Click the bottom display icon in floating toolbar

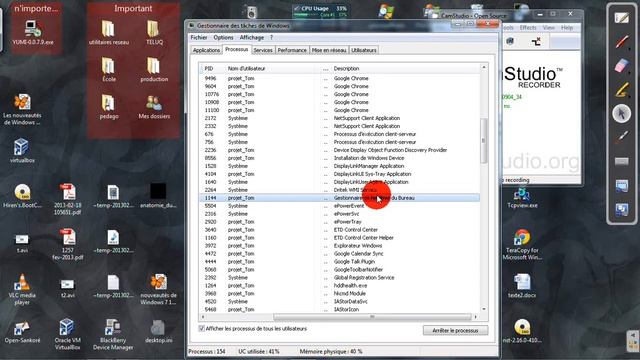point(622,210)
